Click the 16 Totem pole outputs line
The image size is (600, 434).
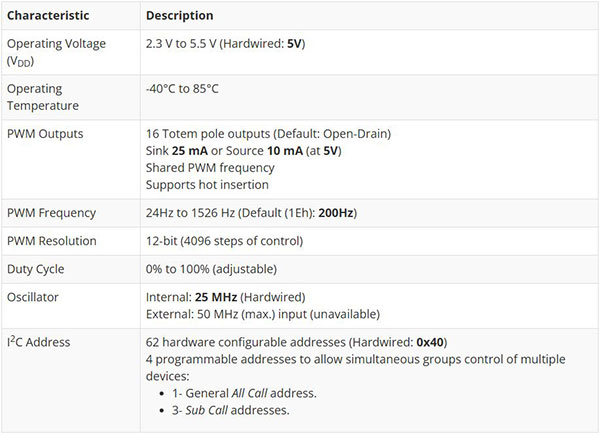click(267, 133)
